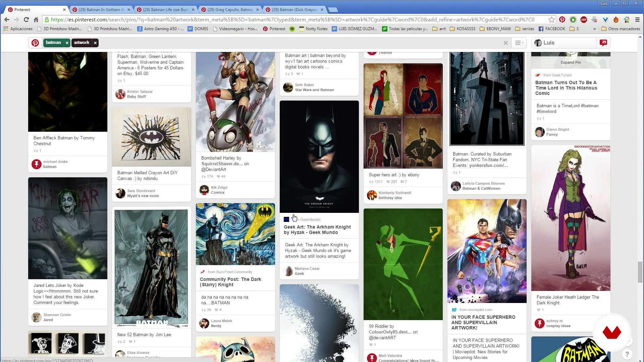Open Kimberly Rothwell's birthday idea board
The height and width of the screenshot is (362, 644).
pos(390,198)
